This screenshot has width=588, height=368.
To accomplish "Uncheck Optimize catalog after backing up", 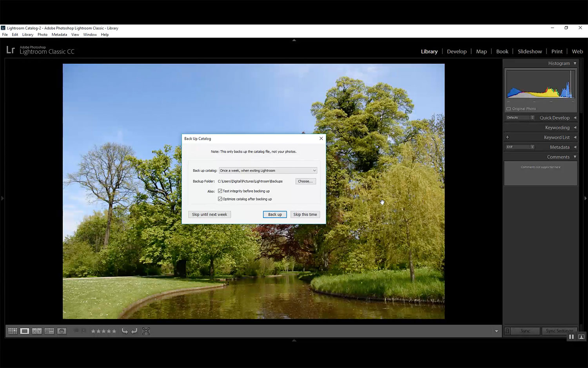I will pyautogui.click(x=220, y=199).
